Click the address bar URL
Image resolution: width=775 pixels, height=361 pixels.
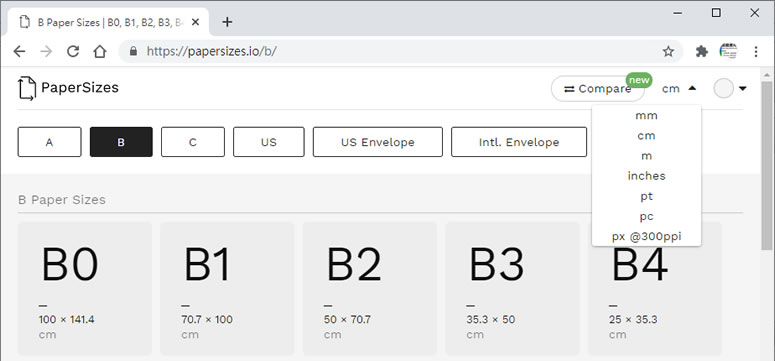click(212, 51)
